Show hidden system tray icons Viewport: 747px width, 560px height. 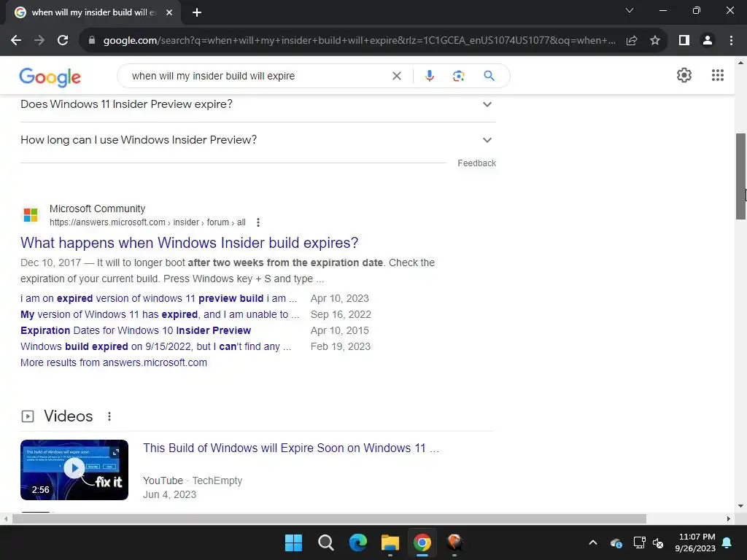coord(592,542)
